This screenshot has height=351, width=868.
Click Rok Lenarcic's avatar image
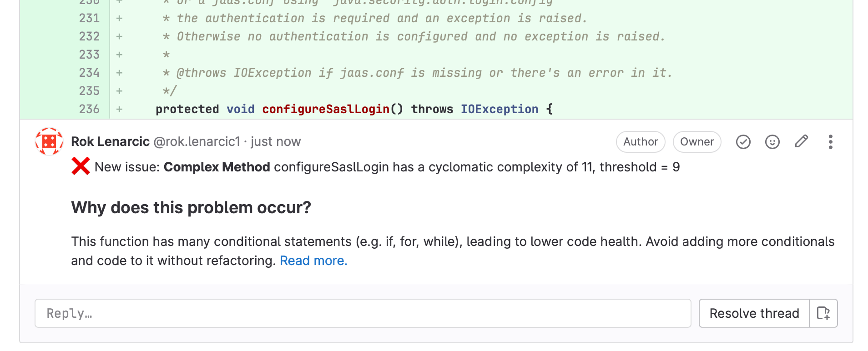point(49,142)
